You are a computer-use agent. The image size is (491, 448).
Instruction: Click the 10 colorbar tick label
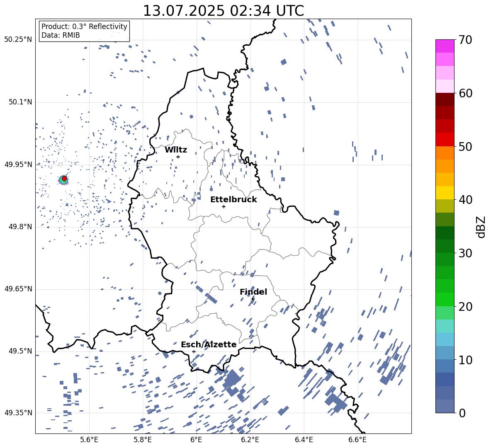coord(465,360)
